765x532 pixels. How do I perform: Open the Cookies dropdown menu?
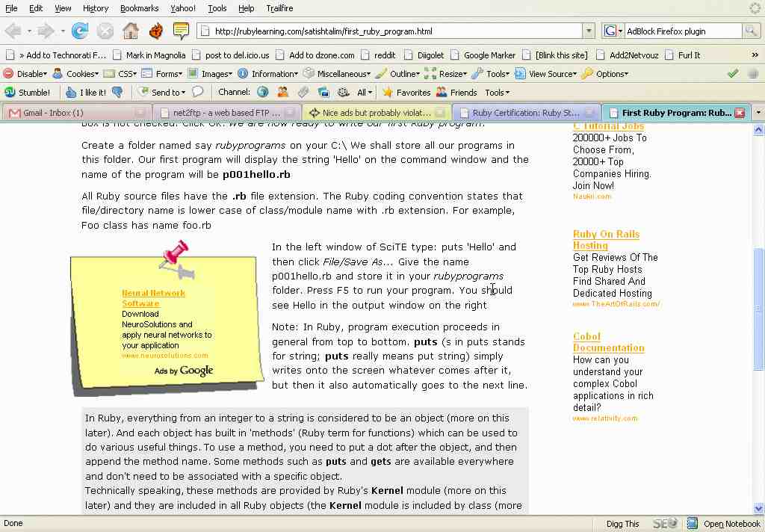76,74
